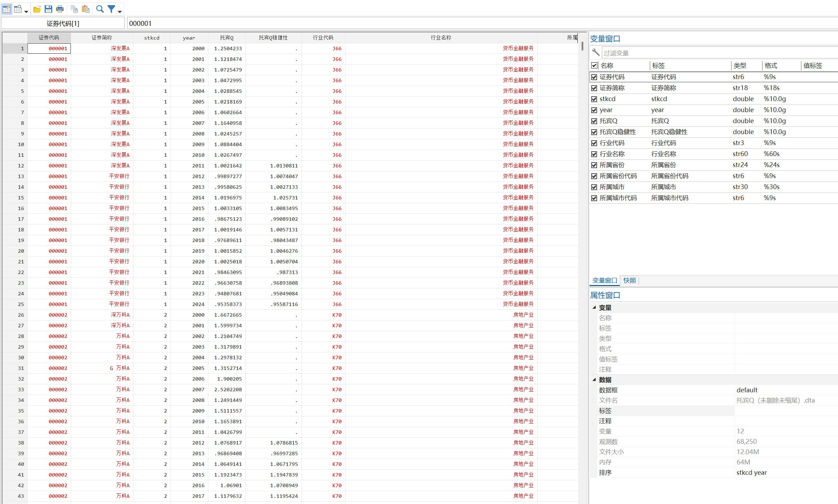Switch to data edit mode icon
This screenshot has width=838, height=504.
7,9
